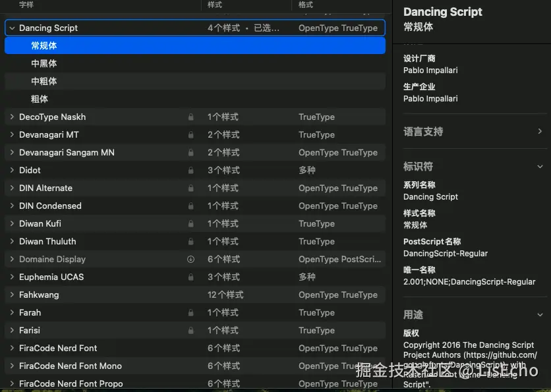Click the lock icon on Didot
Viewport: 551px width, 392px height.
click(x=191, y=171)
